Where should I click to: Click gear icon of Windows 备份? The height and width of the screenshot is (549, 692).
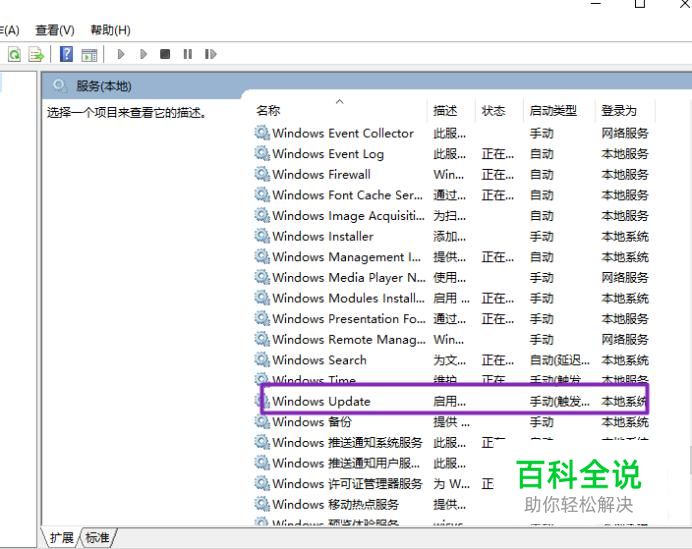coord(262,421)
